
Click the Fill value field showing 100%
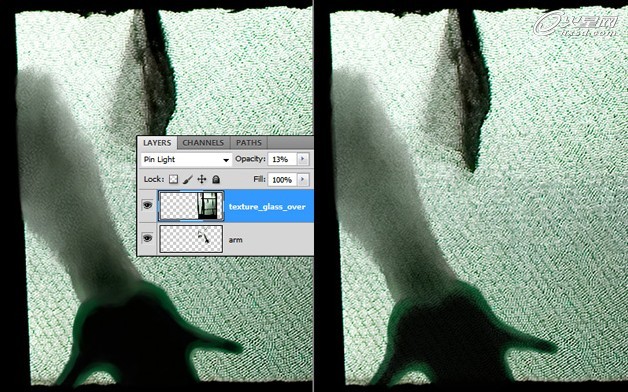pyautogui.click(x=282, y=180)
